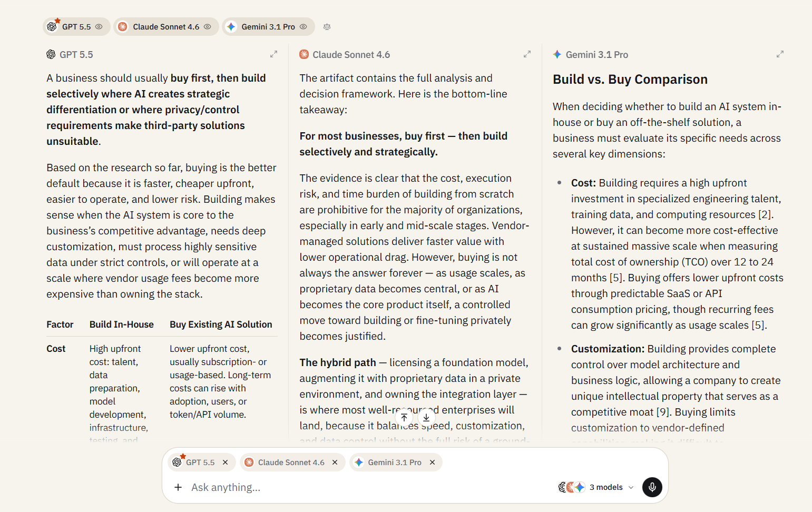Select the GPT 5.5 chip at top
812x512 pixels.
tap(76, 27)
